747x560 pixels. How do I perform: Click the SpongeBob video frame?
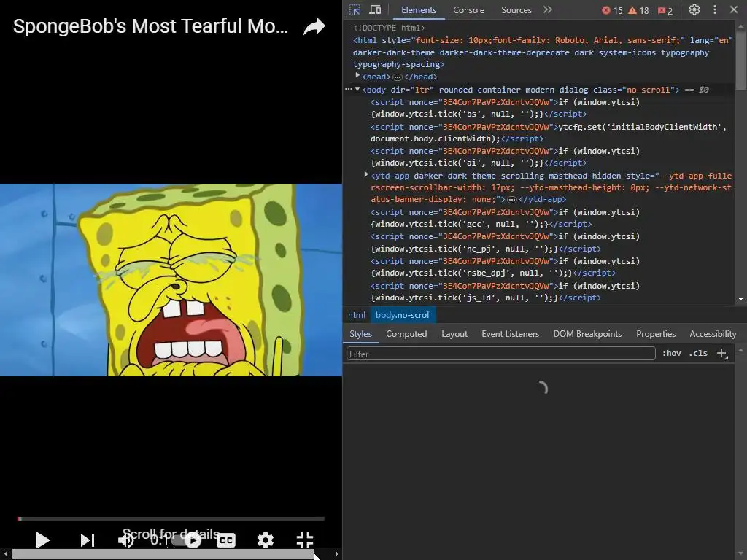[171, 280]
